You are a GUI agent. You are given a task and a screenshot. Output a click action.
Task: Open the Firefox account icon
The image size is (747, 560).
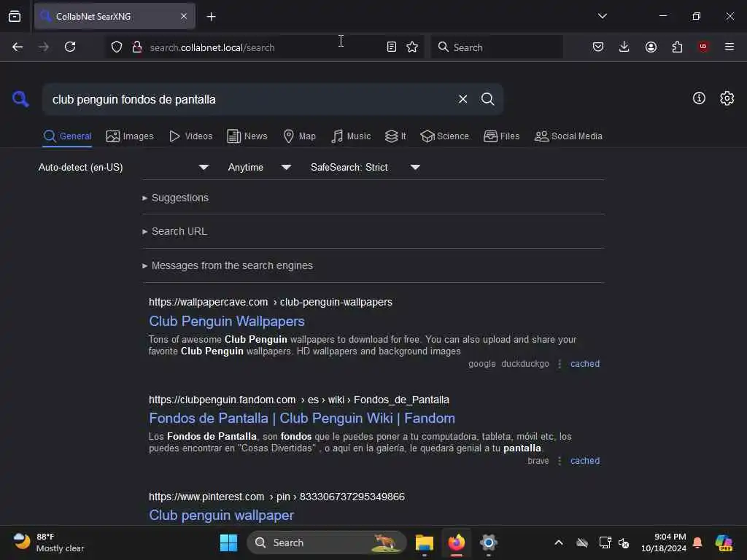tap(651, 47)
